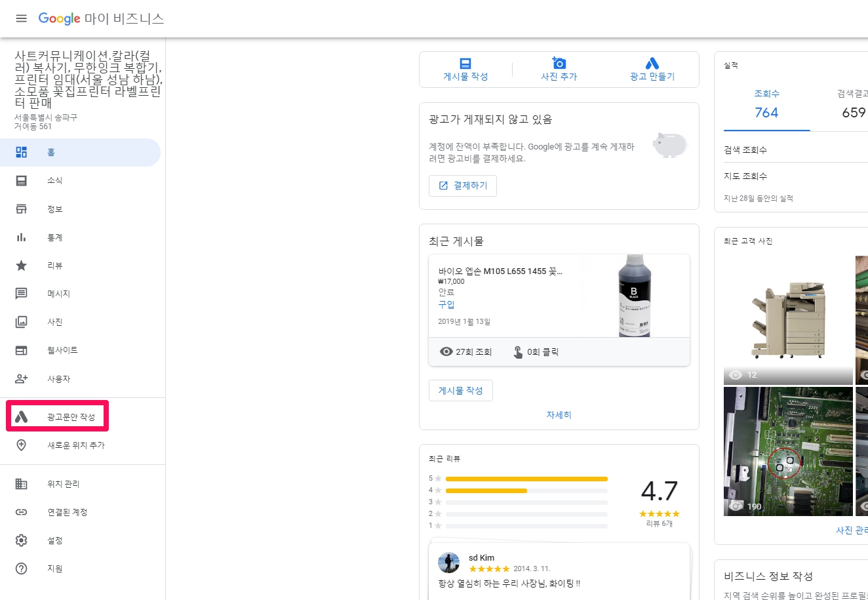
Task: Click the 광고 만들기 ads icon
Action: [x=652, y=64]
